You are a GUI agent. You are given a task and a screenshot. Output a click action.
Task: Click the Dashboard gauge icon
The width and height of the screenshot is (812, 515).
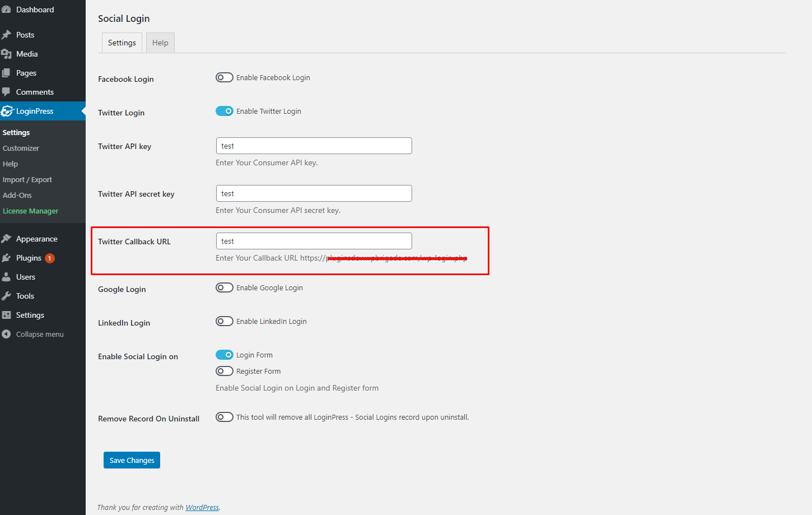click(x=6, y=10)
